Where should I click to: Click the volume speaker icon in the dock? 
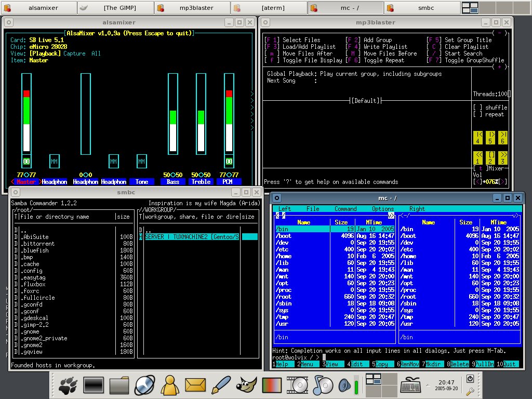(345, 385)
